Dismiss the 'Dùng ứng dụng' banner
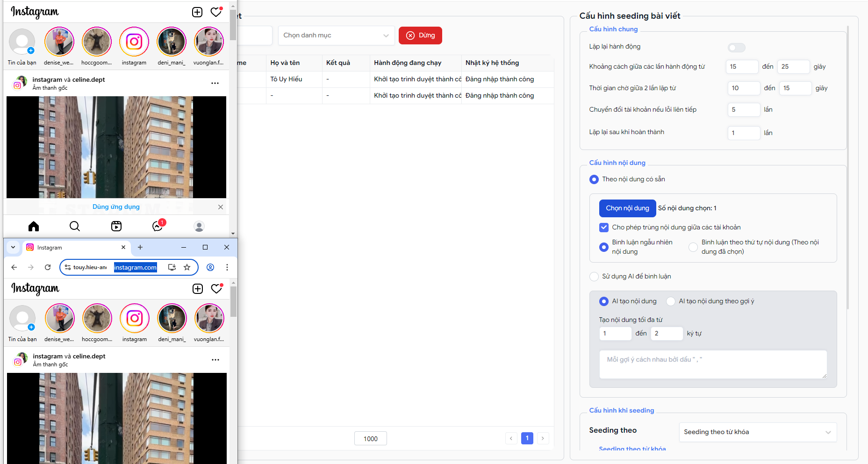Viewport: 868px width, 464px height. click(x=221, y=207)
